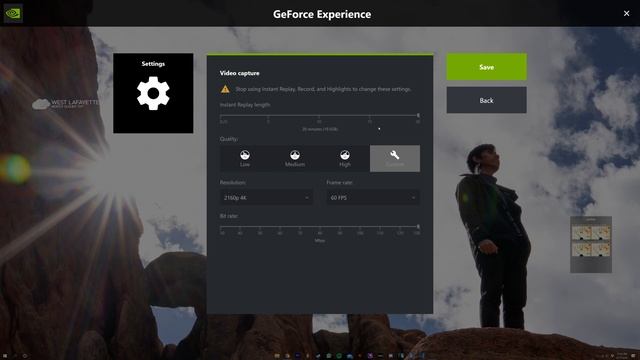Select the Medium quality preset
The height and width of the screenshot is (360, 640).
295,158
